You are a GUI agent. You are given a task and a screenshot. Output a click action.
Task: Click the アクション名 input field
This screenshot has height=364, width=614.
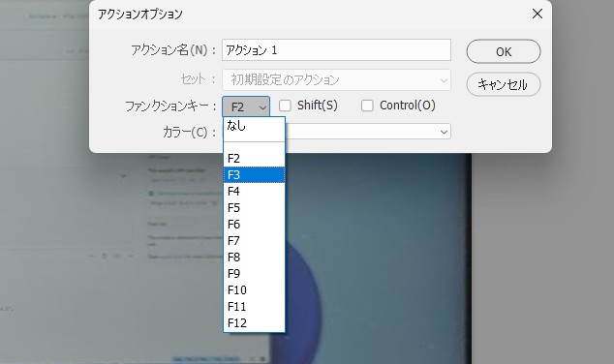336,49
